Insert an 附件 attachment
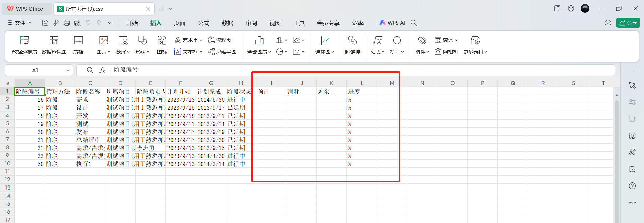 click(x=422, y=45)
